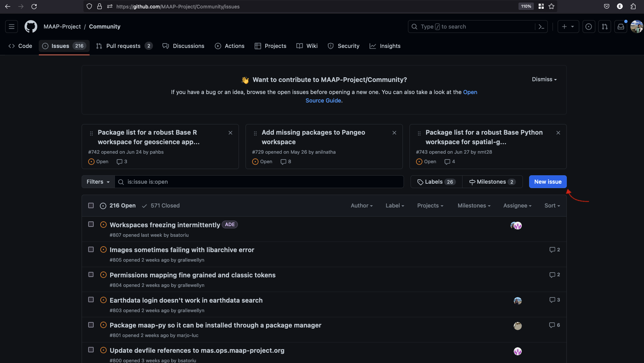Click the assignee avatar on Package maap-py issue
Screen dimensions: 644x363
point(518,326)
